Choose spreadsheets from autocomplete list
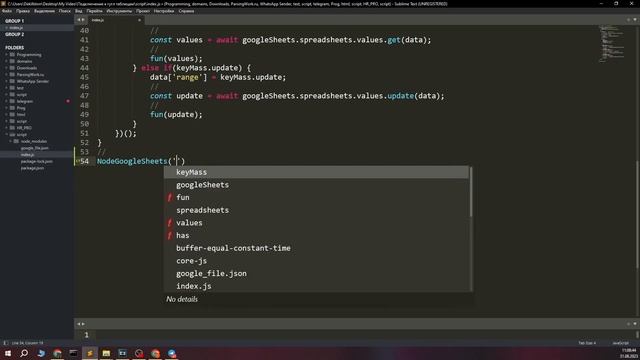The width and height of the screenshot is (640, 360). (317, 210)
